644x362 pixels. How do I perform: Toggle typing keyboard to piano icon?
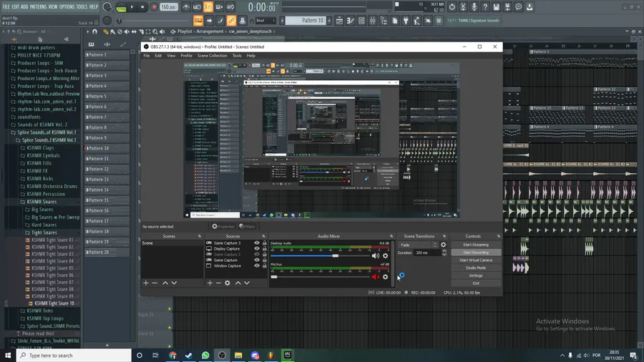coord(198,21)
